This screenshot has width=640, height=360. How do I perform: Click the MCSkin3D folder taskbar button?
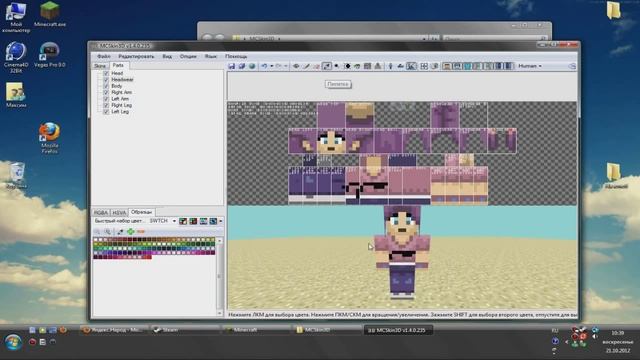coord(328,330)
